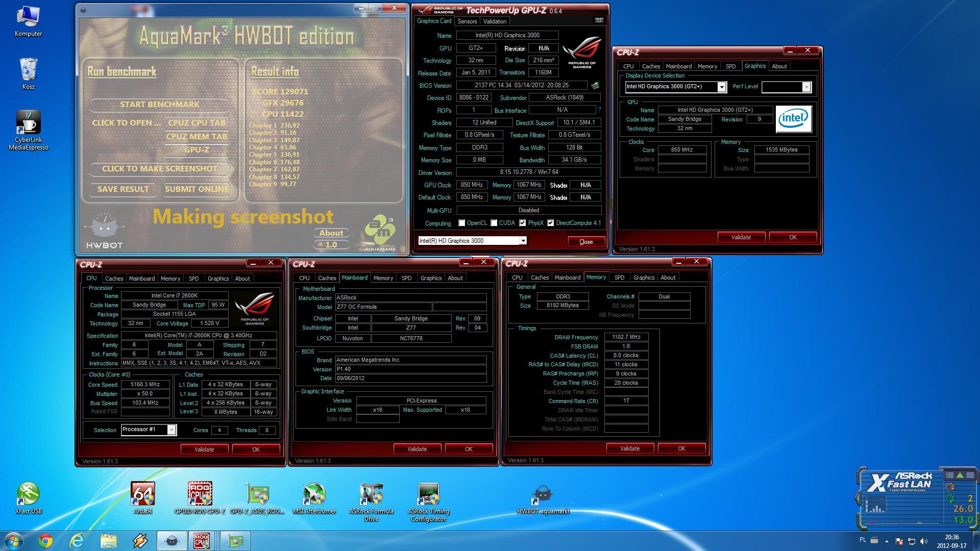Click the DRAM Frequency value 1102.7 MHz
Screen dimensions: 980x551
[626, 337]
